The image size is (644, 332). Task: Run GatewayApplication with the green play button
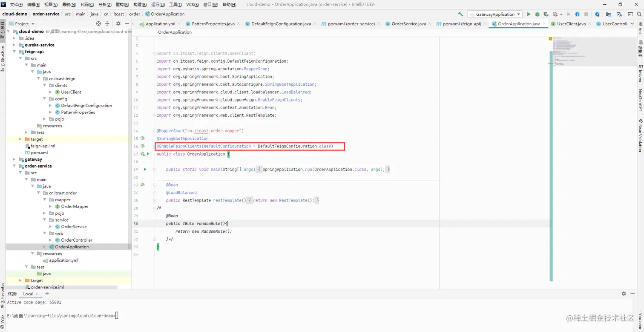pos(529,14)
